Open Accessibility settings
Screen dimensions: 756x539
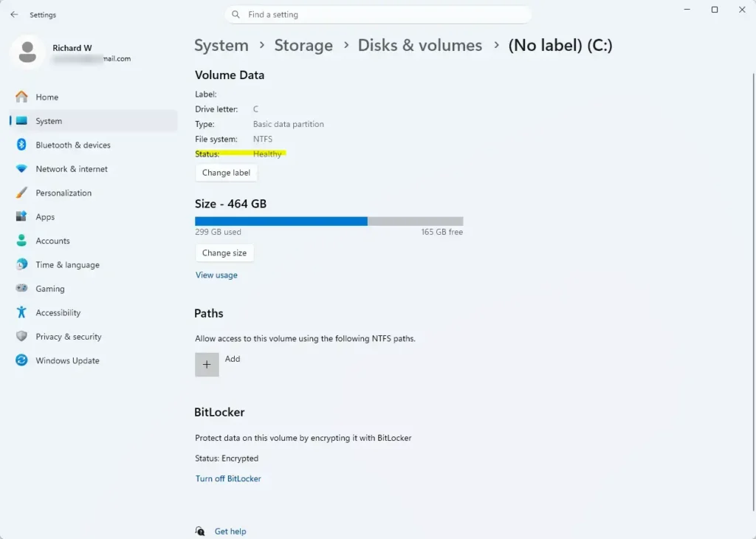click(x=94, y=312)
